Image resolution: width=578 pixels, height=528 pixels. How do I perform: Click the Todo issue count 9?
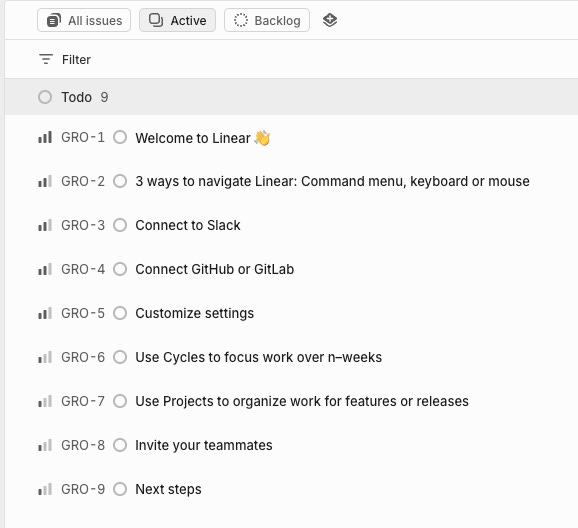click(x=104, y=97)
